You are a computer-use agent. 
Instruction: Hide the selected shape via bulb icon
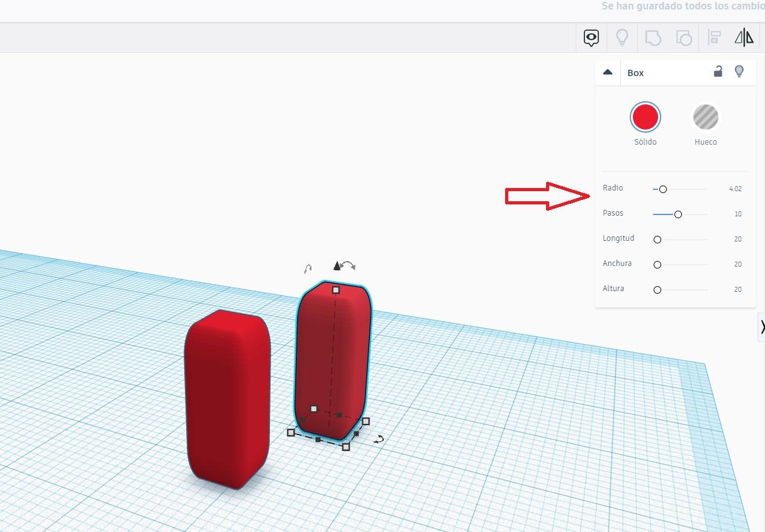pyautogui.click(x=739, y=72)
